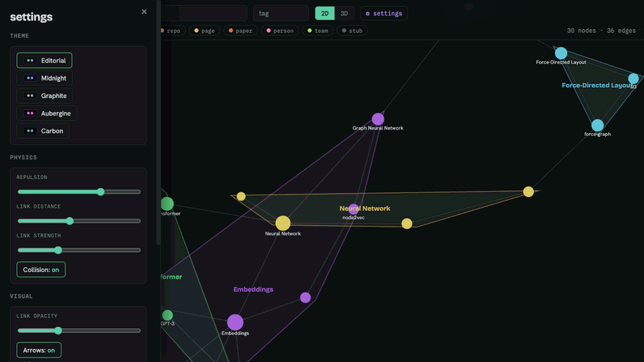Viewport: 644px width, 362px height.
Task: Select the Force-Directed Layout node circle
Action: [561, 53]
